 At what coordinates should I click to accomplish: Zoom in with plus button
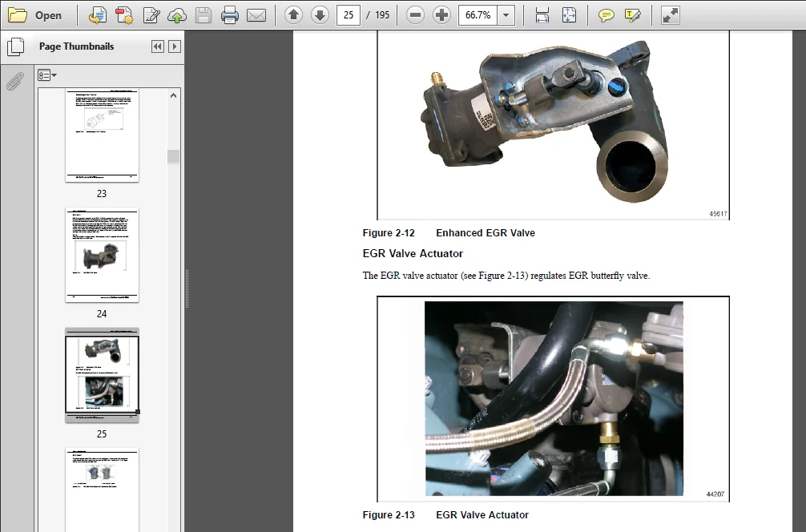pyautogui.click(x=441, y=15)
